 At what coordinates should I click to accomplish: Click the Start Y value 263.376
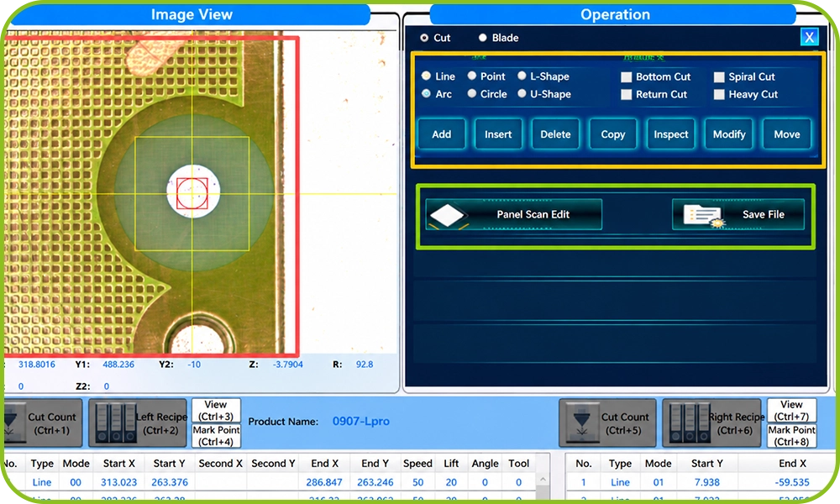pos(170,482)
